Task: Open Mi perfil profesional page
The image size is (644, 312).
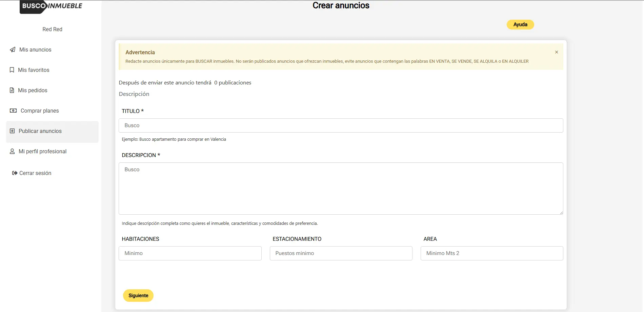Action: point(42,151)
